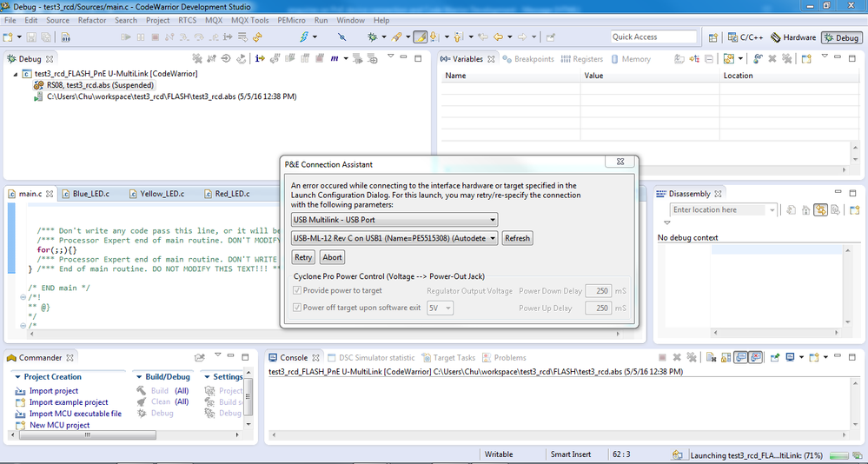Screen dimensions: 868x464
Task: Open the Debug view menu triangle
Action: pyautogui.click(x=390, y=56)
